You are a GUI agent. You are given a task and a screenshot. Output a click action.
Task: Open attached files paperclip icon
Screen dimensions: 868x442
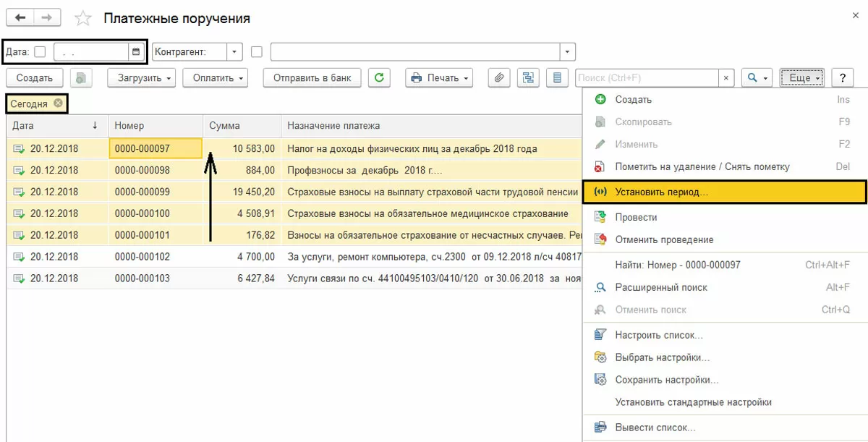(500, 78)
